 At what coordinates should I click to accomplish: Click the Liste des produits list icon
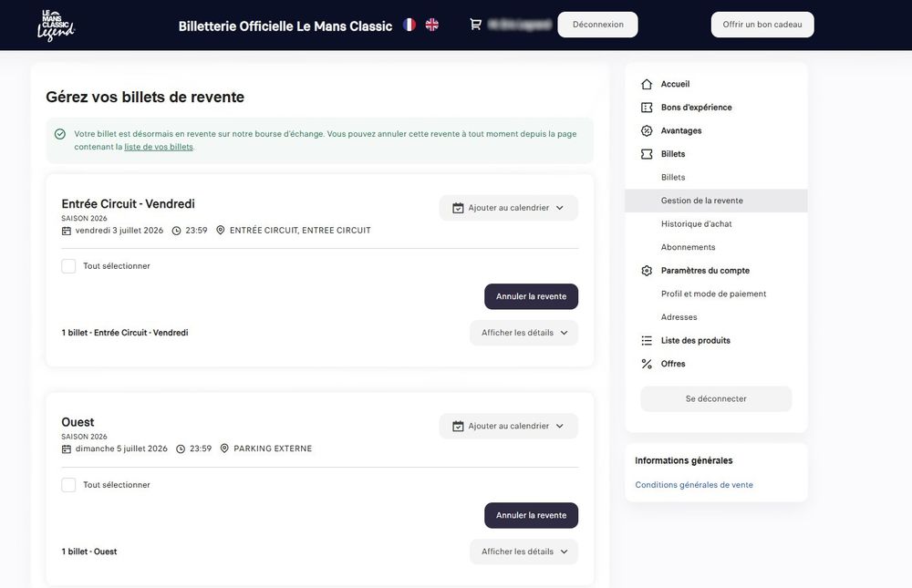pos(647,340)
